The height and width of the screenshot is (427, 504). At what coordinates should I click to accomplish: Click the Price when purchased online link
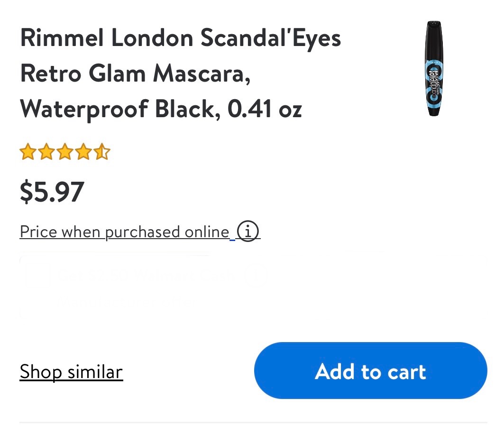[124, 232]
